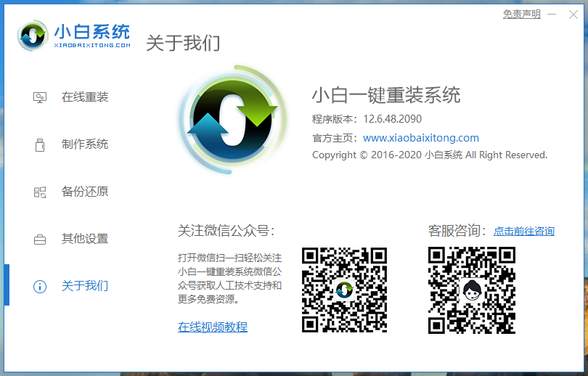Screen dimensions: 588x376
Task: Click the 小白系统 logo at top left
Action: (73, 36)
